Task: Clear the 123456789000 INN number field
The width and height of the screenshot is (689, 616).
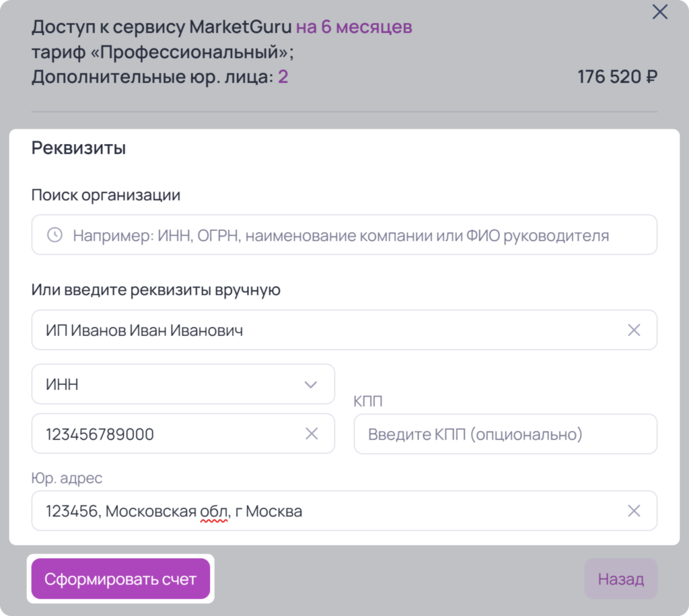Action: click(312, 434)
